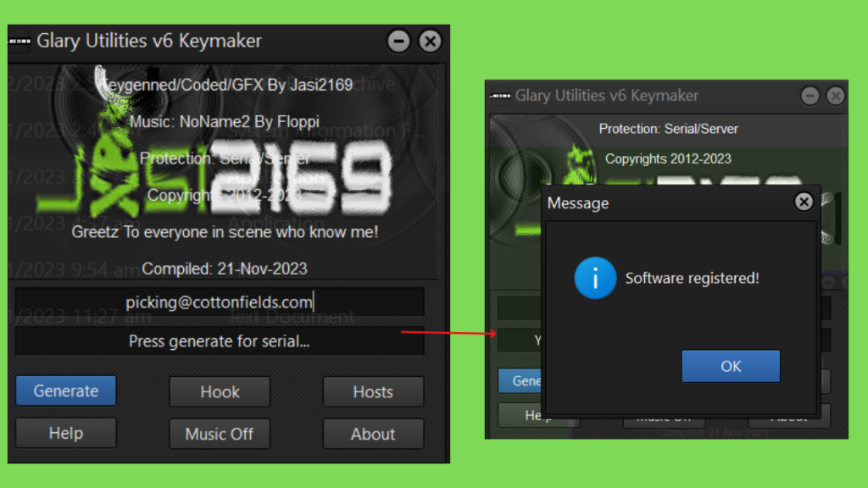Click the right Keymaker window title icon

[500, 96]
